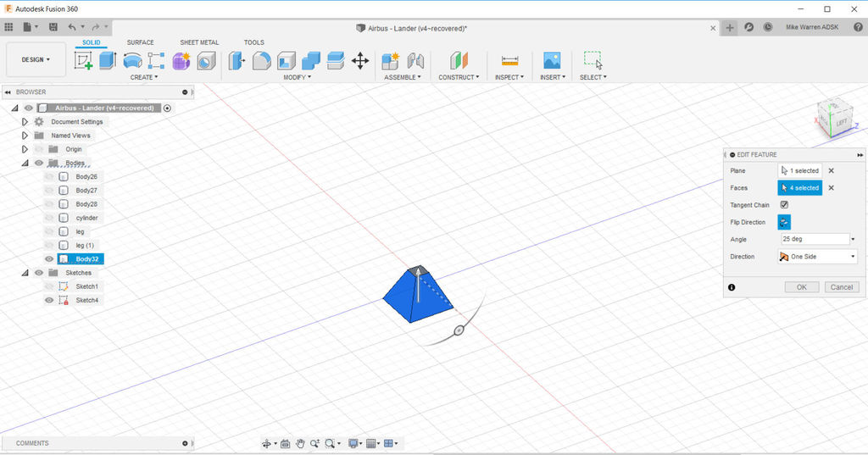Click the Insert image icon
868x455 pixels.
pyautogui.click(x=552, y=60)
